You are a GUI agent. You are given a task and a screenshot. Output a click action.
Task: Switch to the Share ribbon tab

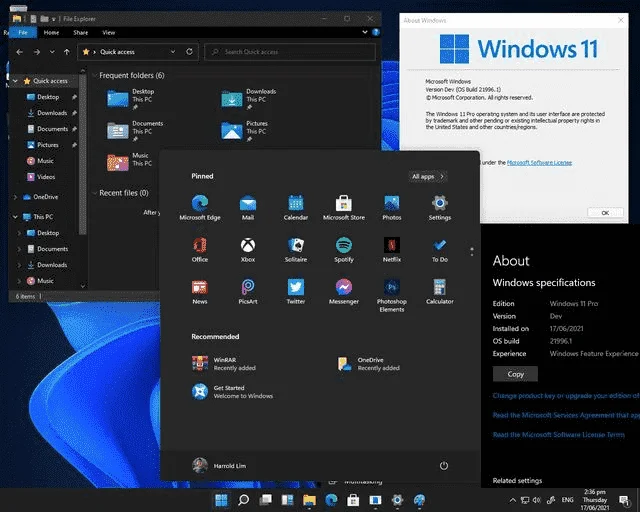click(80, 32)
